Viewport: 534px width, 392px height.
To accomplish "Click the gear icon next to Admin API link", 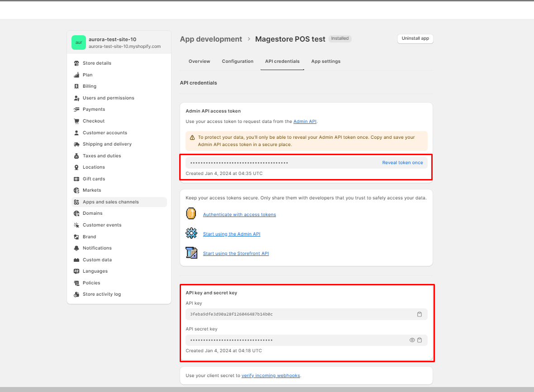I will pyautogui.click(x=191, y=232).
